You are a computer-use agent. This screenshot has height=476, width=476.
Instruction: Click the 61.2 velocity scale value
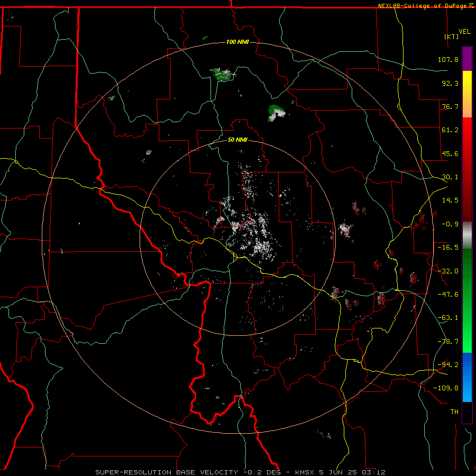450,130
